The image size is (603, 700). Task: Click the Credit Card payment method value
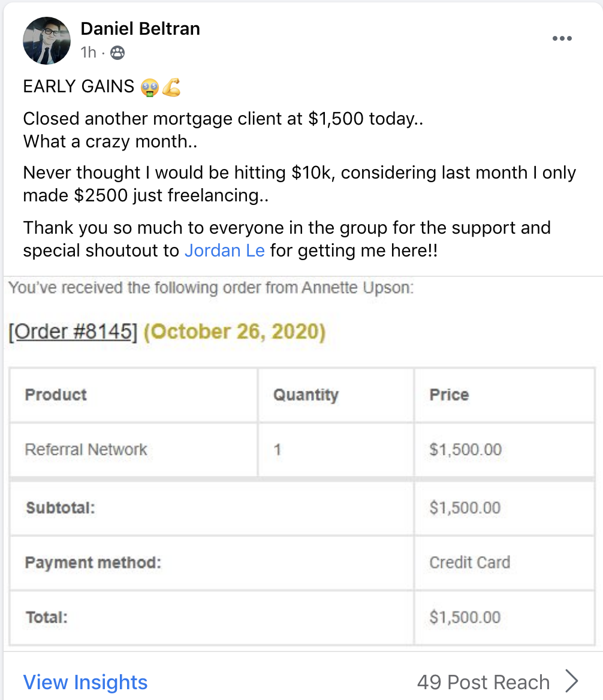pyautogui.click(x=469, y=563)
